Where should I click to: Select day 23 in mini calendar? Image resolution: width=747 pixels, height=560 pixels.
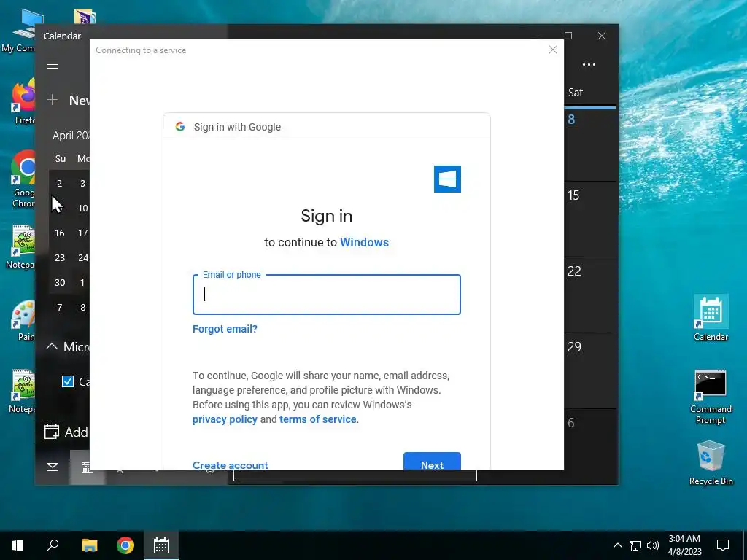point(60,257)
